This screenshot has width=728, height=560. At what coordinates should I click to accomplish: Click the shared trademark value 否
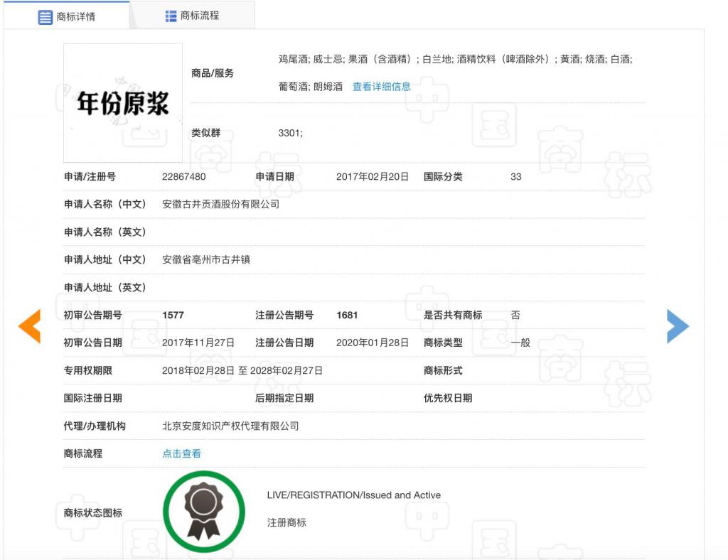515,315
